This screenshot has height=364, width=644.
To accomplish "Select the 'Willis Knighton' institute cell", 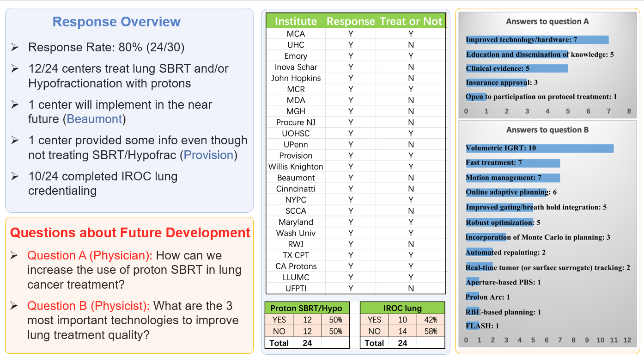I will pyautogui.click(x=296, y=167).
